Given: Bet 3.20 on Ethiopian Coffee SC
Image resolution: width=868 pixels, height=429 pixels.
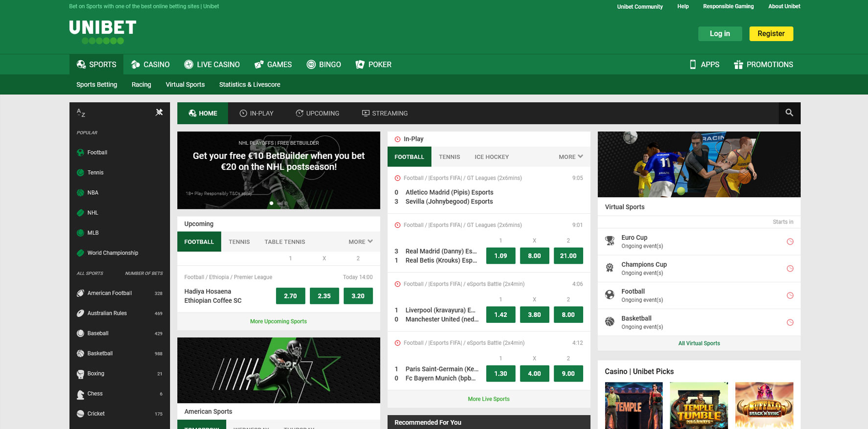Looking at the screenshot, I should pos(358,296).
